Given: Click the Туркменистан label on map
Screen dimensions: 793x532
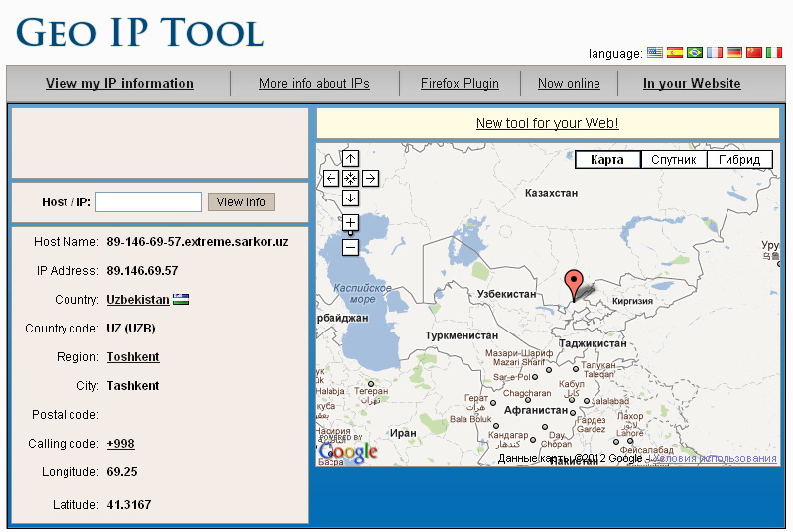Looking at the screenshot, I should point(462,335).
